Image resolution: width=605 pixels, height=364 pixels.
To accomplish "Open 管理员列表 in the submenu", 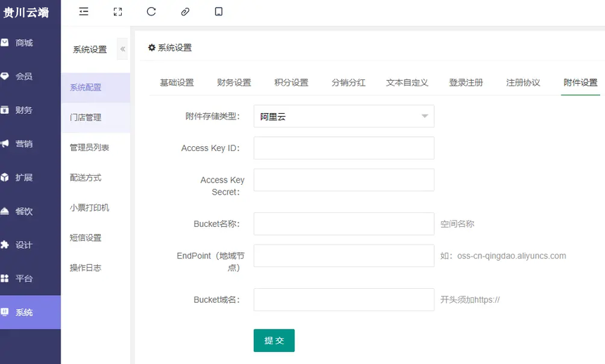I will pos(96,148).
